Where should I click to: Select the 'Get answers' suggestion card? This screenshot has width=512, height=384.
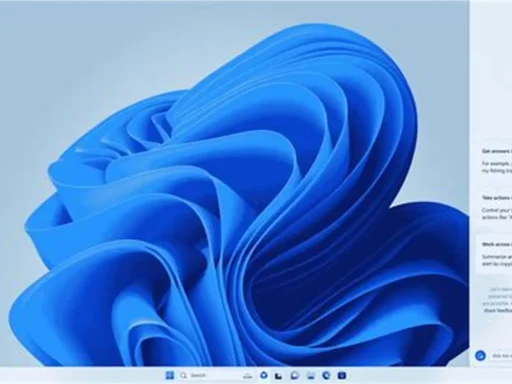click(494, 160)
